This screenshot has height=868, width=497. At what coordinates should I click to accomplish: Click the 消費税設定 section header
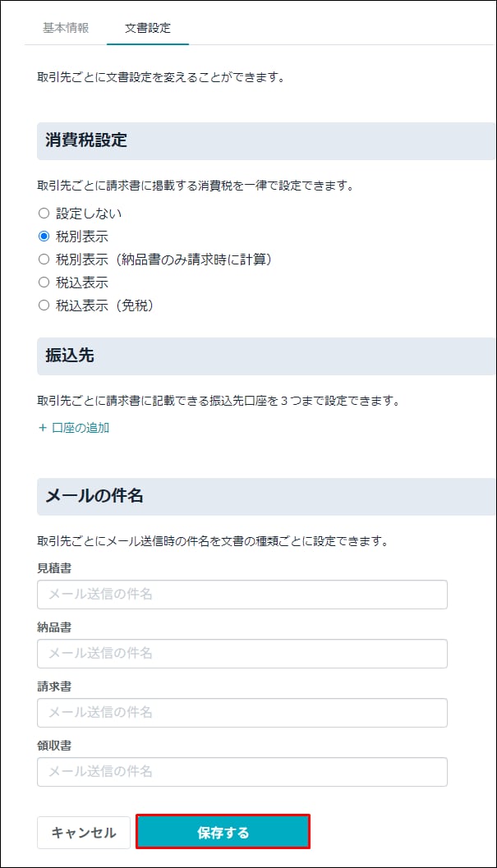266,141
